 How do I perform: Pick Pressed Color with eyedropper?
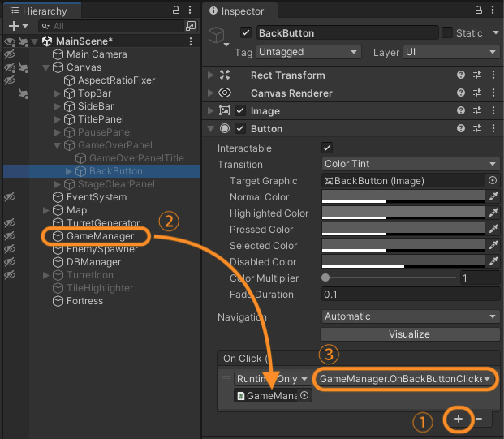point(493,229)
